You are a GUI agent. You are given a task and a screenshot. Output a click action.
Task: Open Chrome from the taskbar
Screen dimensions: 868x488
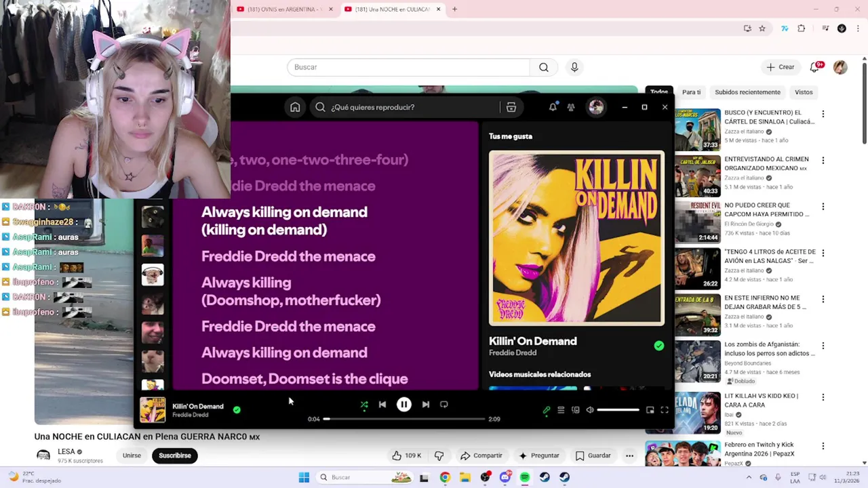coord(445,477)
